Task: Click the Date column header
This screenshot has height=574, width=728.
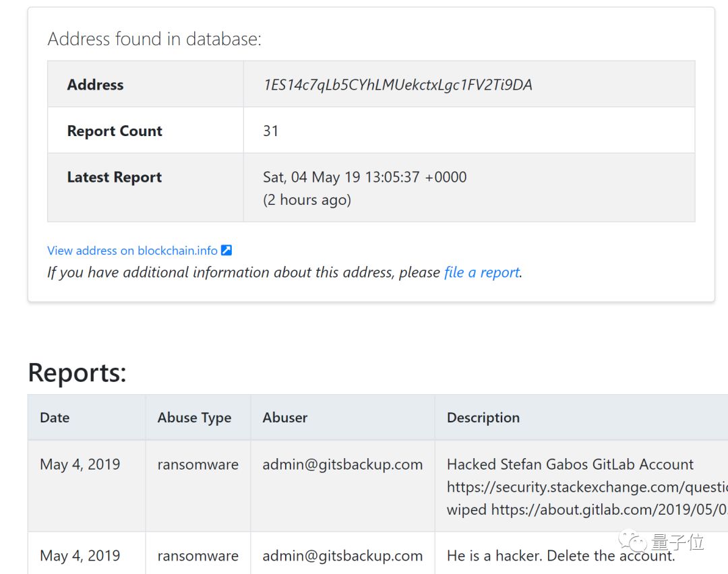Action: tap(55, 418)
